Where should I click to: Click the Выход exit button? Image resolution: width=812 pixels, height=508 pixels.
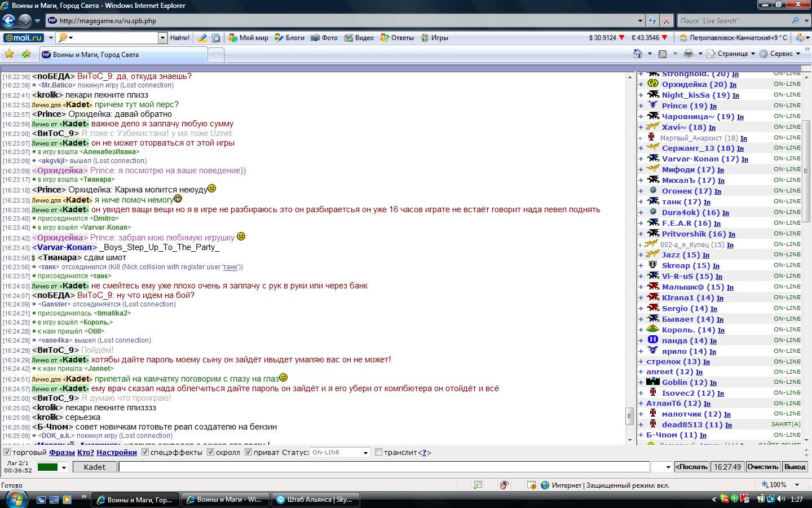coord(795,467)
